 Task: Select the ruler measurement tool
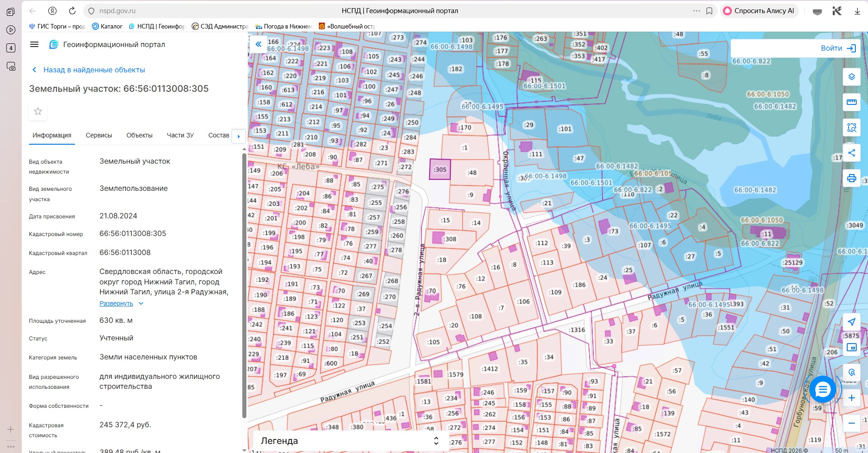[851, 102]
